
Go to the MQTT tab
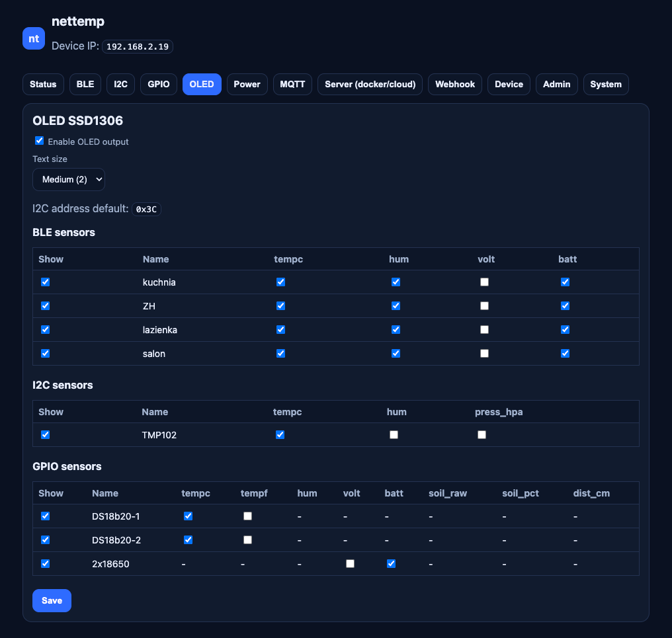pyautogui.click(x=292, y=85)
